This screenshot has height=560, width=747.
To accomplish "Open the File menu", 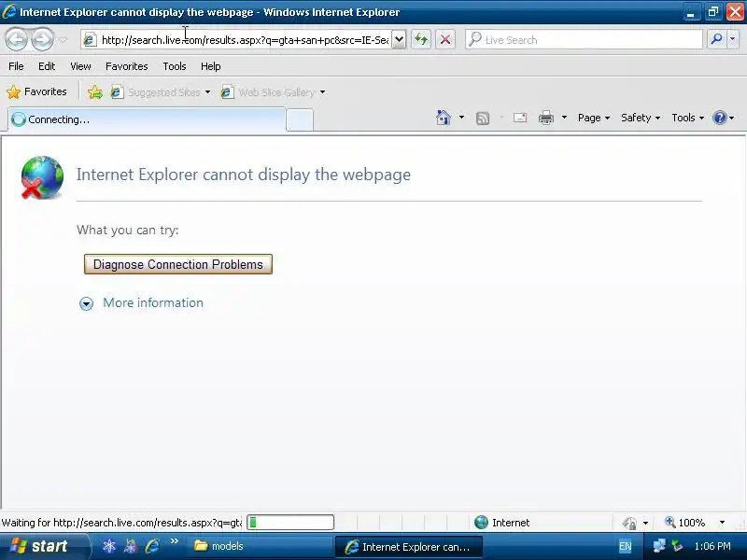I will [x=16, y=66].
